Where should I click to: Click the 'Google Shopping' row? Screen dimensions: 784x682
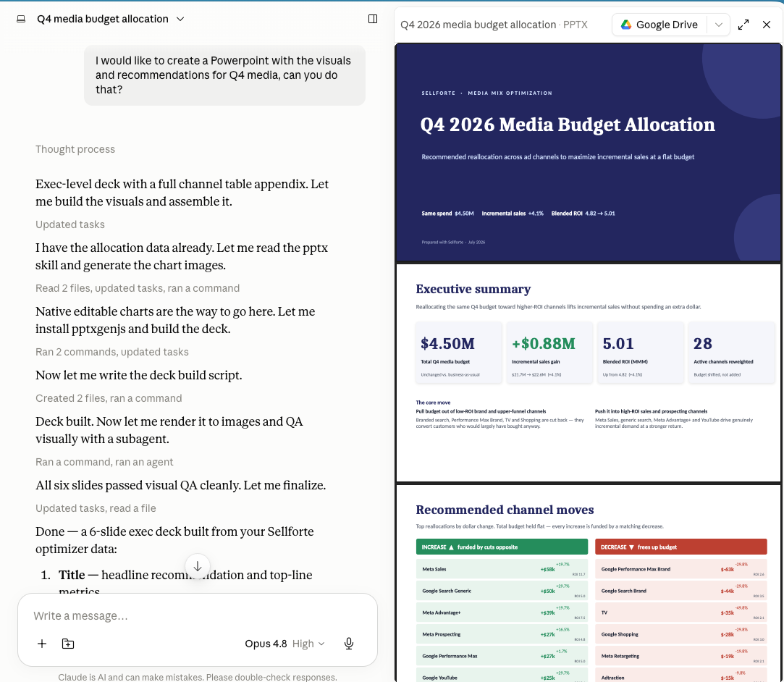(x=681, y=634)
